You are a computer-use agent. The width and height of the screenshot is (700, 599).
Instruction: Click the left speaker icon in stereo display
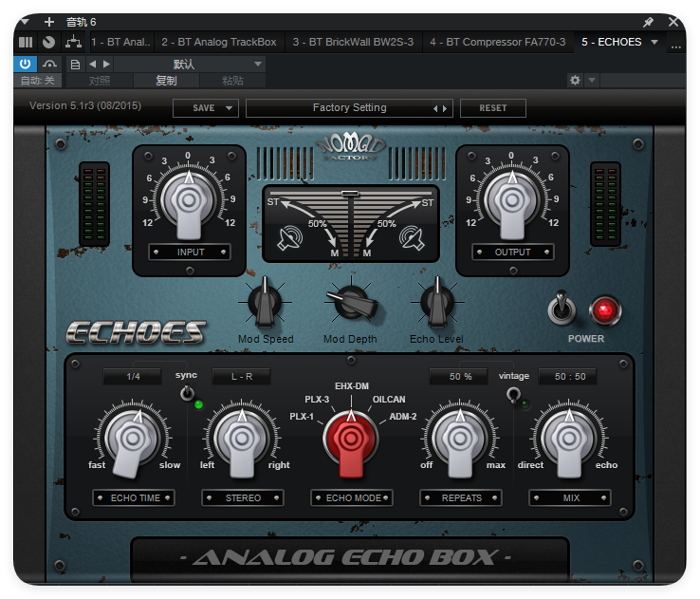click(289, 238)
